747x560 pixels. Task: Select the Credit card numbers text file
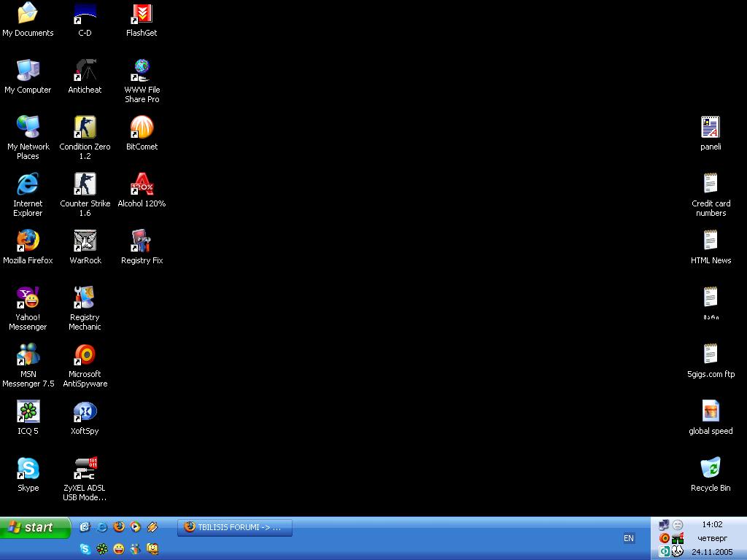711,194
